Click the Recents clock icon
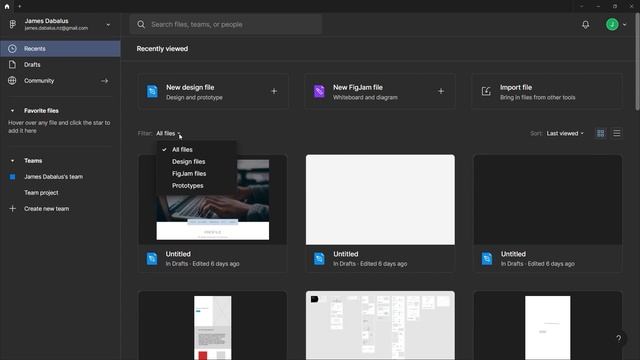The width and height of the screenshot is (640, 360). tap(12, 49)
